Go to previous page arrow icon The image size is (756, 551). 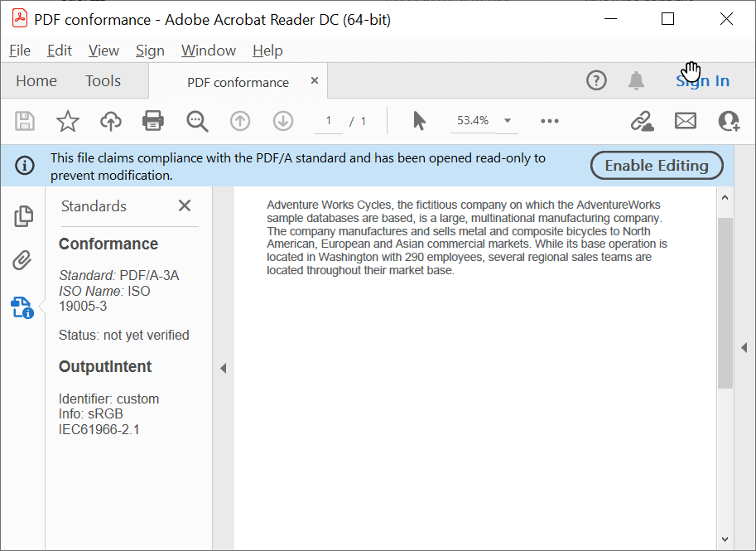pos(240,121)
